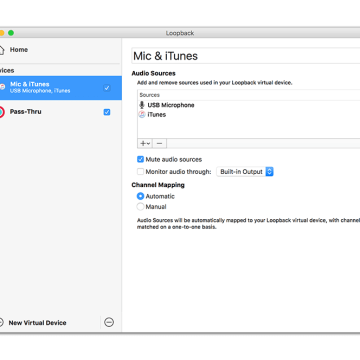This screenshot has height=360, width=360.
Task: Remove selected source with minus button
Action: (x=160, y=143)
